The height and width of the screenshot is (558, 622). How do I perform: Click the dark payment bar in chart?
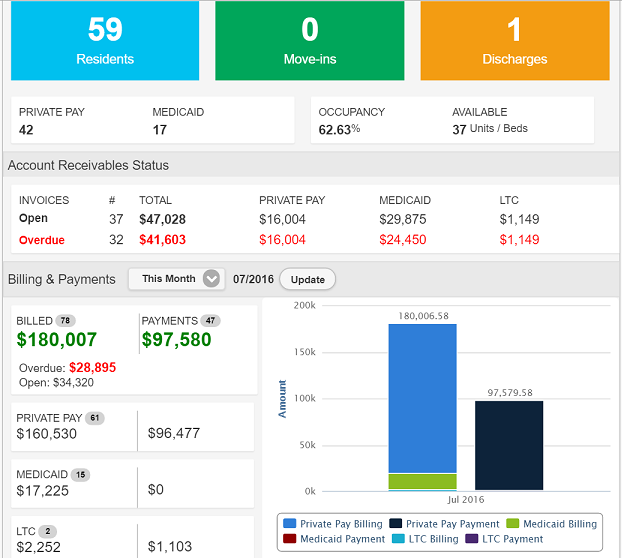(x=509, y=445)
